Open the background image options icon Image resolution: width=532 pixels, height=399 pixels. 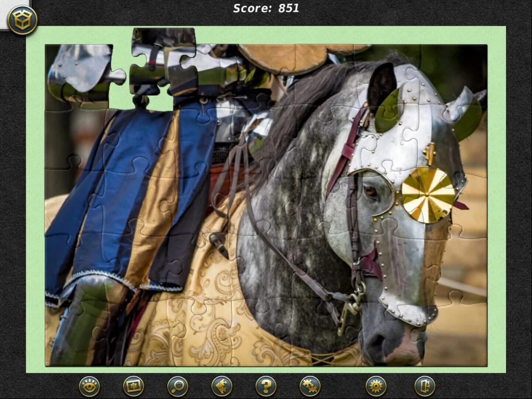coord(134,385)
